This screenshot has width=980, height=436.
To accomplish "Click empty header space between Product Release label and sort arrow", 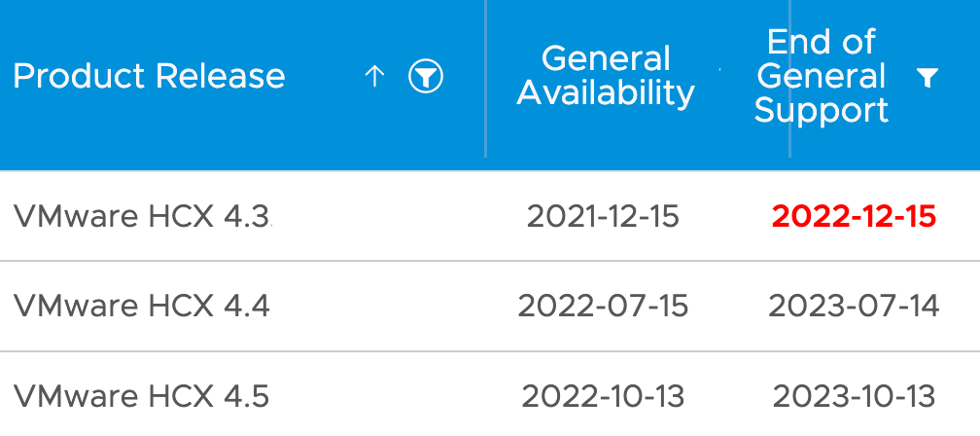I will pyautogui.click(x=325, y=77).
